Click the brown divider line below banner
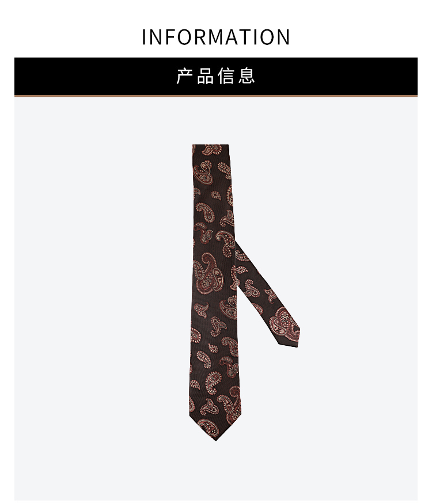The width and height of the screenshot is (432, 504). coord(215,96)
